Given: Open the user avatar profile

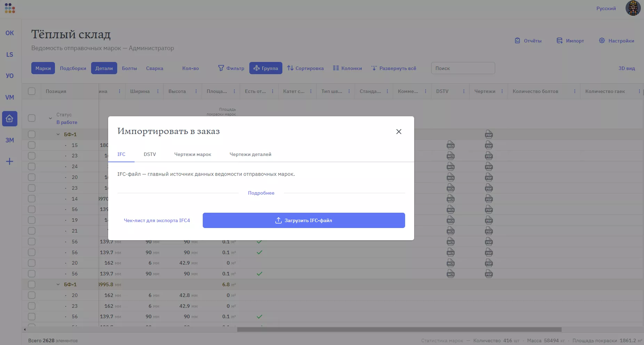Looking at the screenshot, I should (x=633, y=8).
